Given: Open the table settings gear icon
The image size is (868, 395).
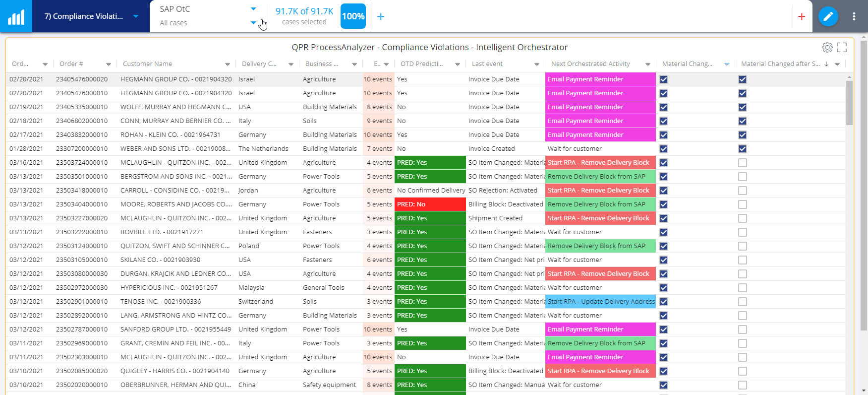Looking at the screenshot, I should 827,47.
